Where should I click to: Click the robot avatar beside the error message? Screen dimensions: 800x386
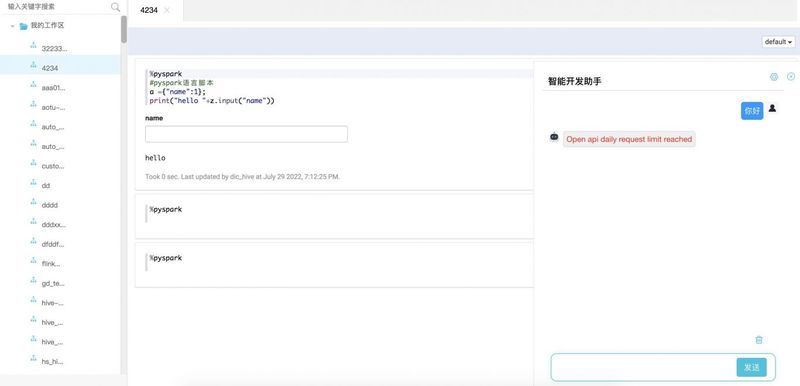pyautogui.click(x=554, y=137)
